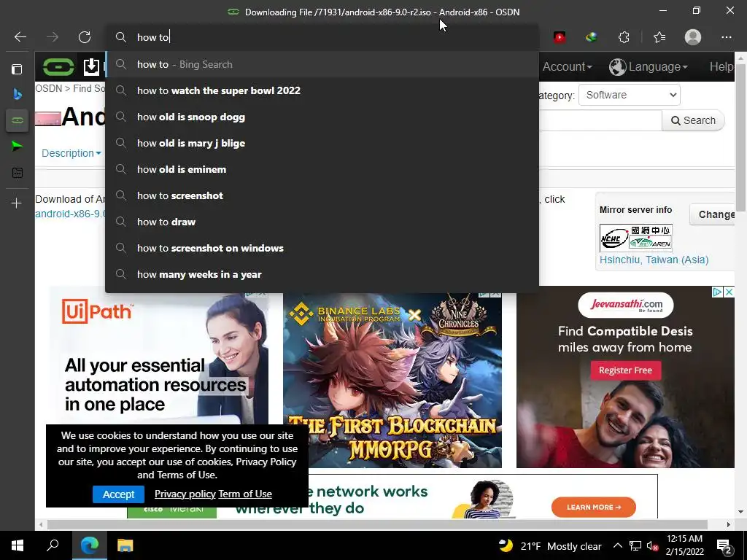This screenshot has width=747, height=560.
Task: Click the NCHC mirror server logo
Action: click(x=636, y=237)
